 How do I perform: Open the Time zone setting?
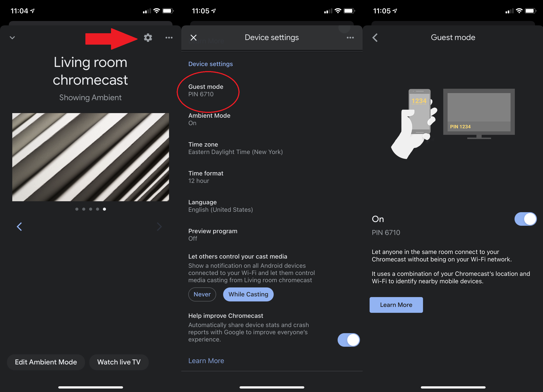point(236,148)
